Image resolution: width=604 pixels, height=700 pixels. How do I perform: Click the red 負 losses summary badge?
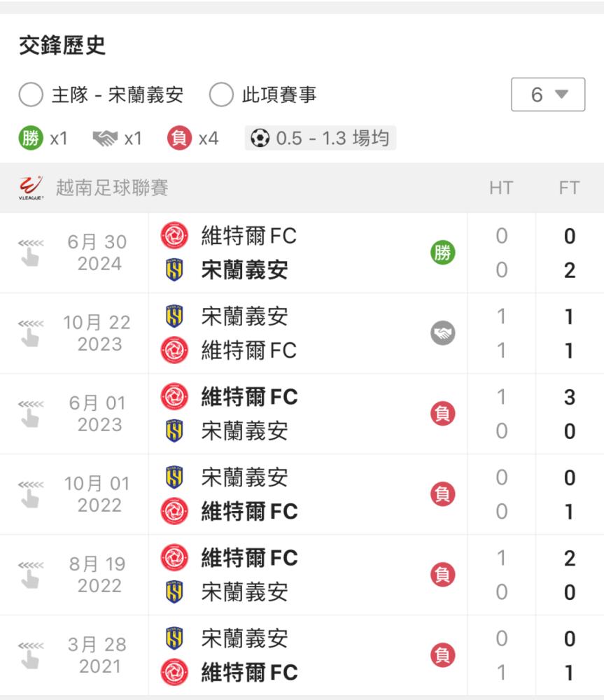click(x=179, y=138)
